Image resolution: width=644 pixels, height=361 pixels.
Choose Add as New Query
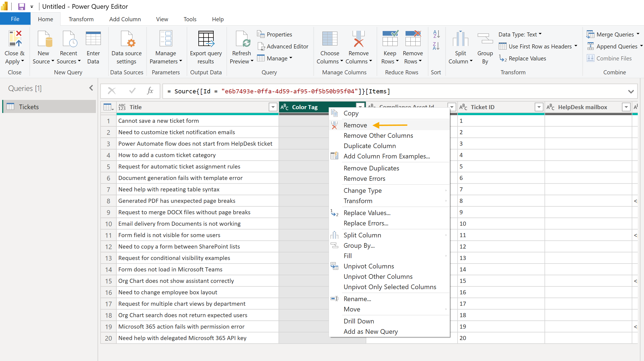pyautogui.click(x=389, y=332)
